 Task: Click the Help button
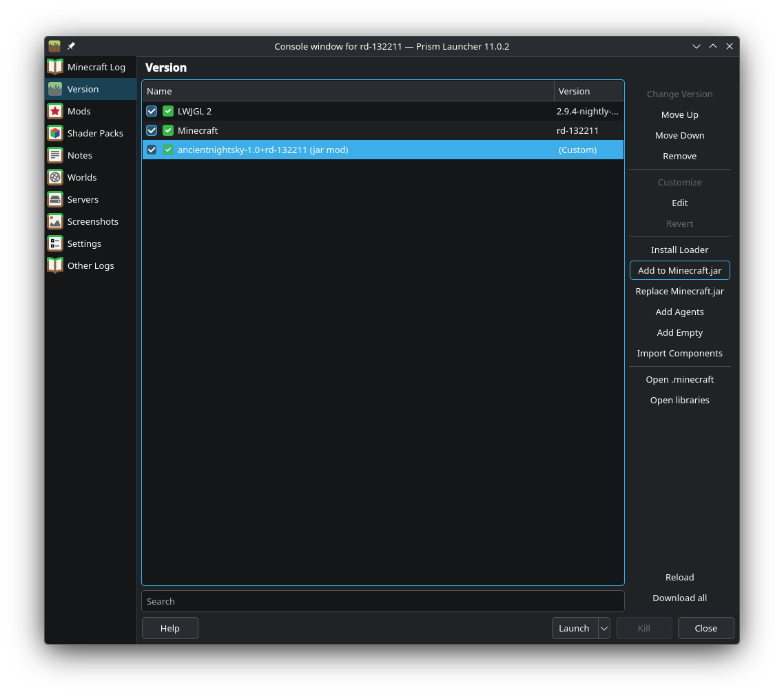170,629
